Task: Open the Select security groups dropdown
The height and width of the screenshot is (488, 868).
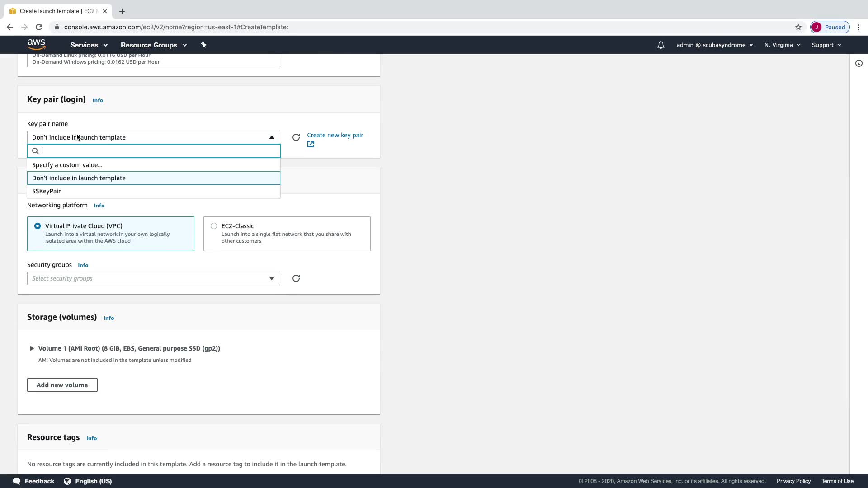Action: (x=153, y=278)
